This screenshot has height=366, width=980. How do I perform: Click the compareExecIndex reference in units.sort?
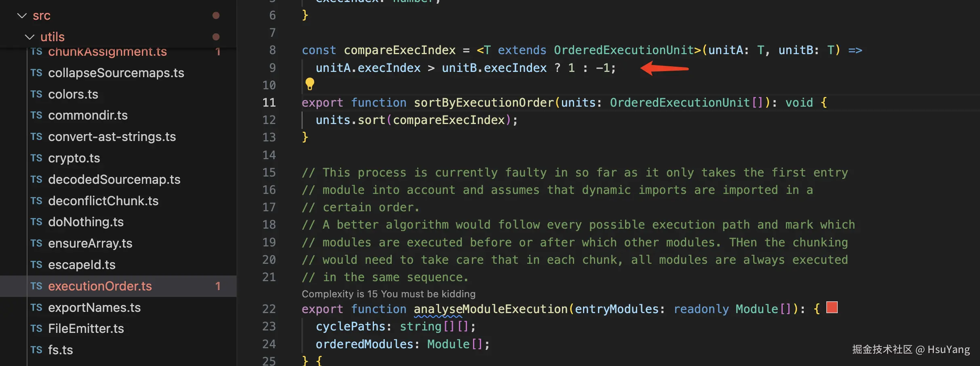coord(449,120)
